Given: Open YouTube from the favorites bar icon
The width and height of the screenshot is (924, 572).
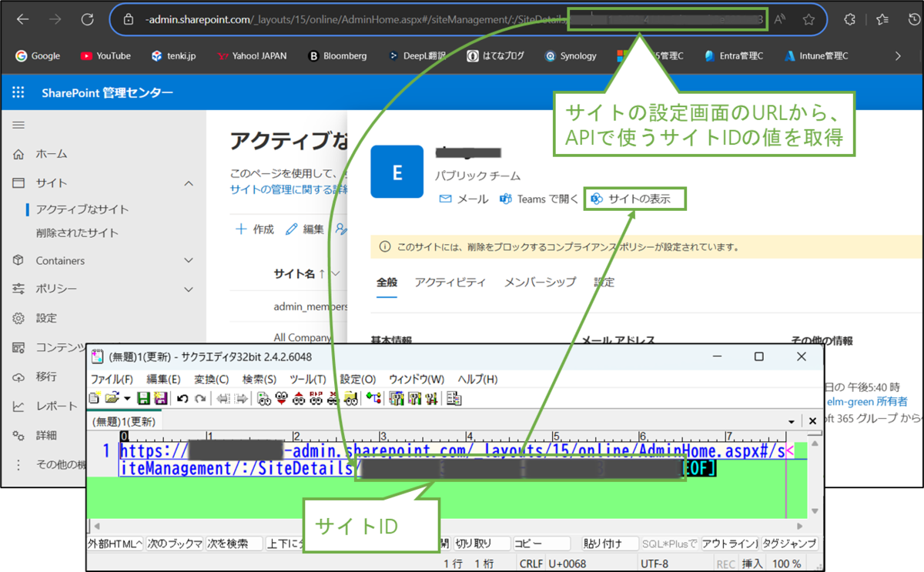Looking at the screenshot, I should [x=105, y=55].
